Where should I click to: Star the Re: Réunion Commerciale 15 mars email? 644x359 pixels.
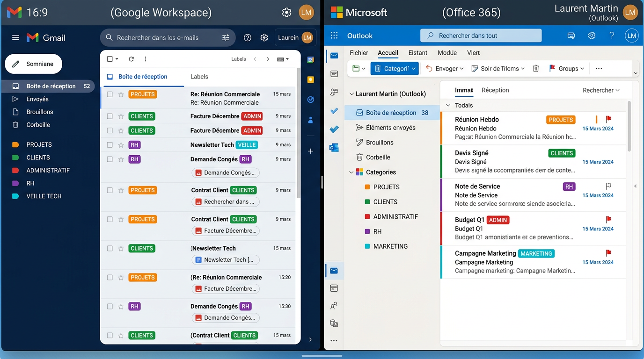tap(121, 94)
